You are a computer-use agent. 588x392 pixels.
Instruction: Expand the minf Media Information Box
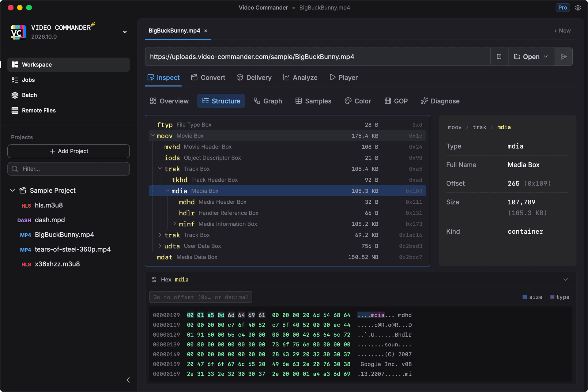tap(175, 224)
